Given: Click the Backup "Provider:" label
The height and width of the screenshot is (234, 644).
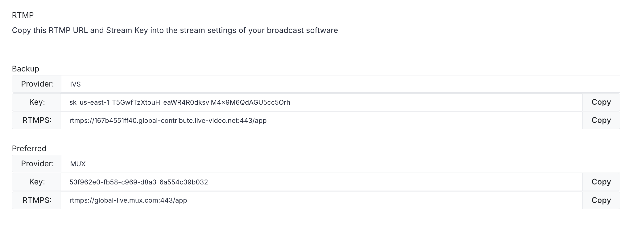Looking at the screenshot, I should tap(37, 84).
